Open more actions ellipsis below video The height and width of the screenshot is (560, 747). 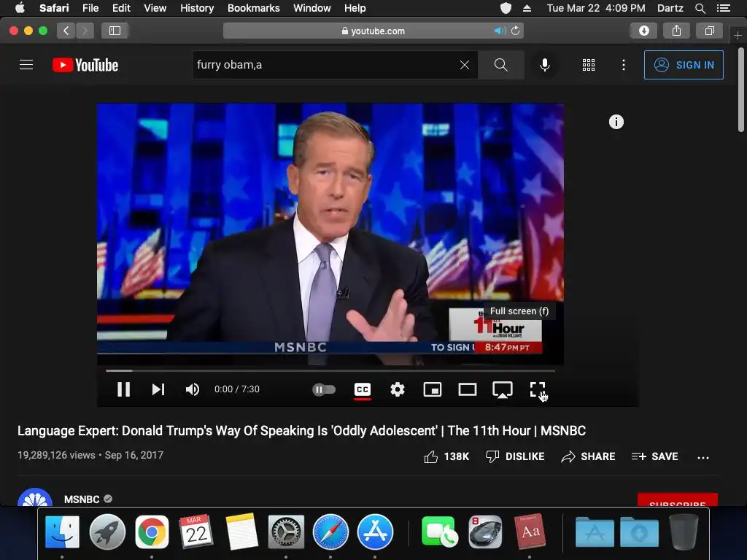pos(703,458)
